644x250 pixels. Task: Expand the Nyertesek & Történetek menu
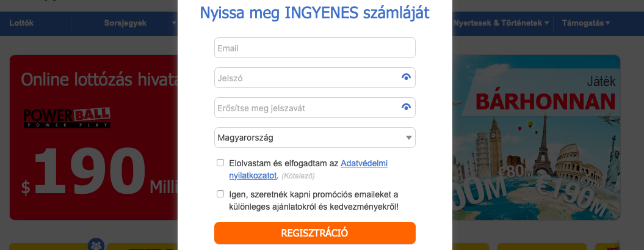coord(500,23)
